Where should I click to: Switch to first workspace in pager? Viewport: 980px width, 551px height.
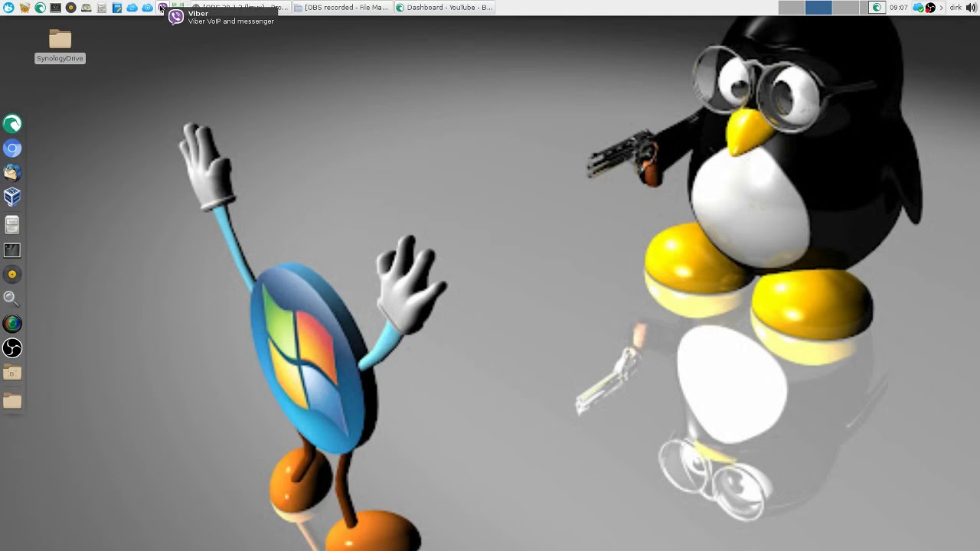click(792, 8)
